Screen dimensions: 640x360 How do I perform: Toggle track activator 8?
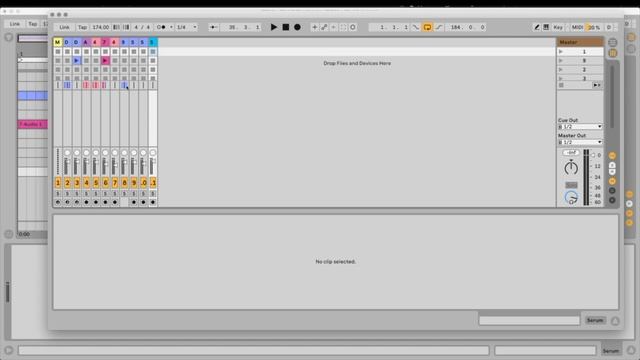[124, 183]
